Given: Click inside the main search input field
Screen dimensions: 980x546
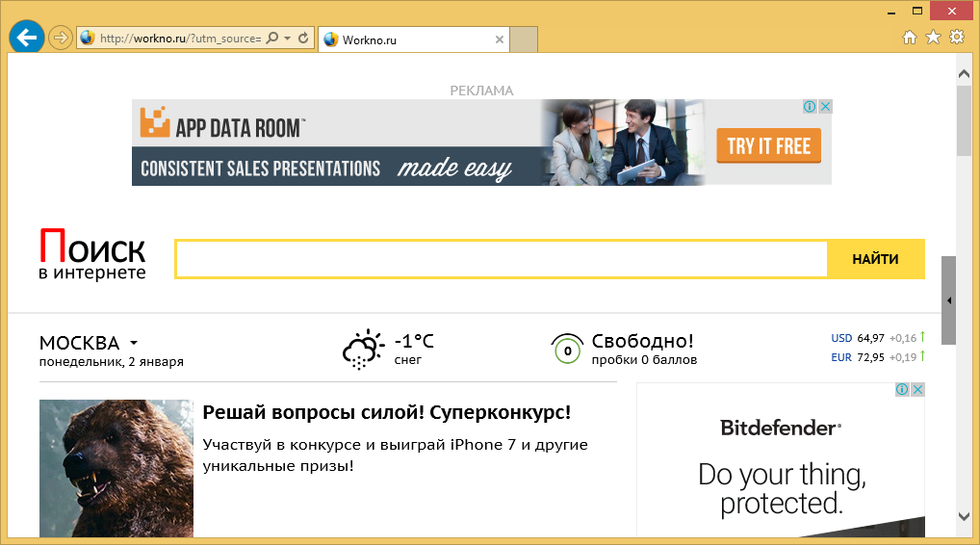Looking at the screenshot, I should (x=501, y=259).
